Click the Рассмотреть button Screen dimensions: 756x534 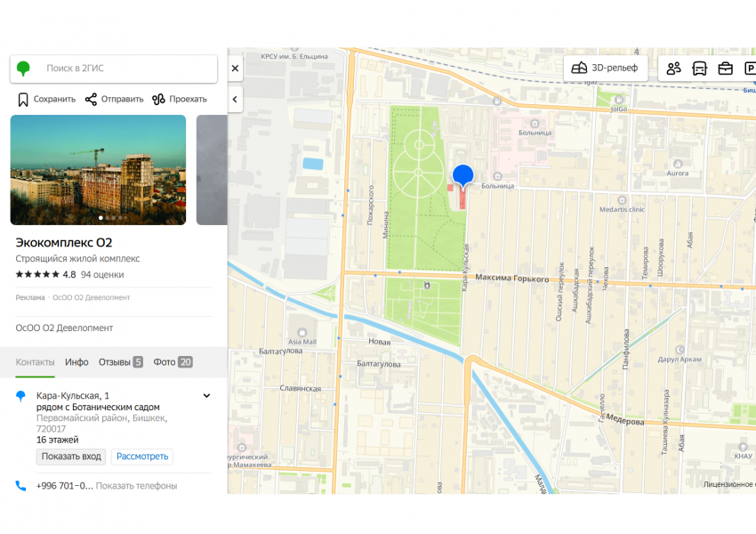tap(142, 457)
